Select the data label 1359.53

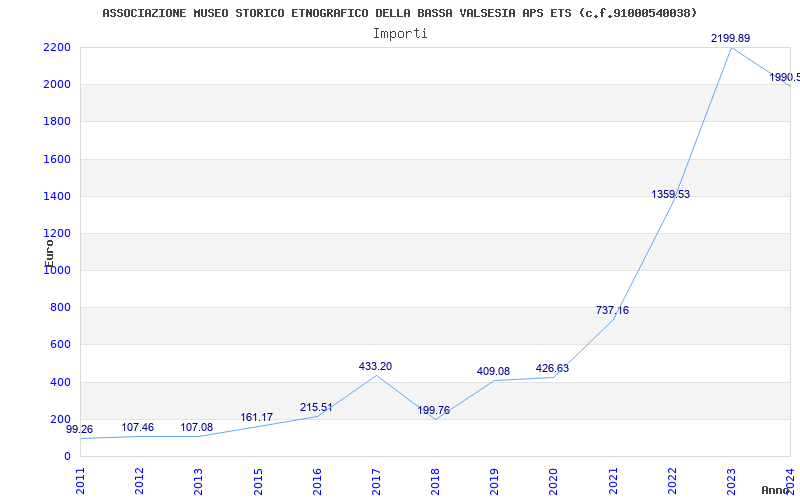click(670, 194)
